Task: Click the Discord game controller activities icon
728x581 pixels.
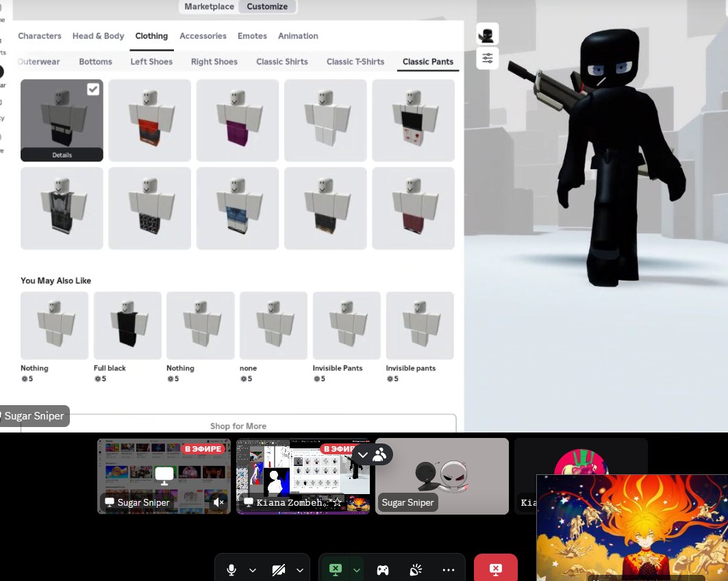Action: point(383,570)
